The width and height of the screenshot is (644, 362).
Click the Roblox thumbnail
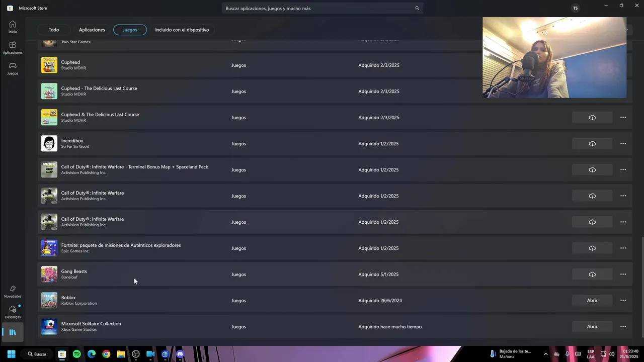click(x=49, y=300)
